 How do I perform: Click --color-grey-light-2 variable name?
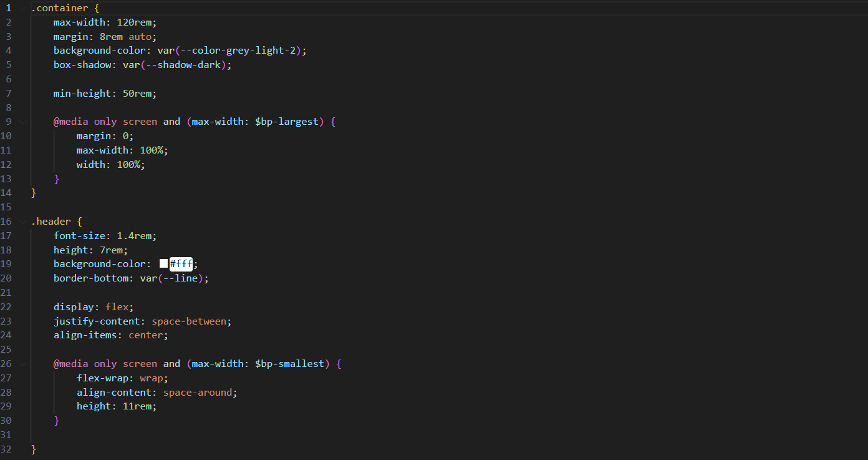click(x=238, y=51)
